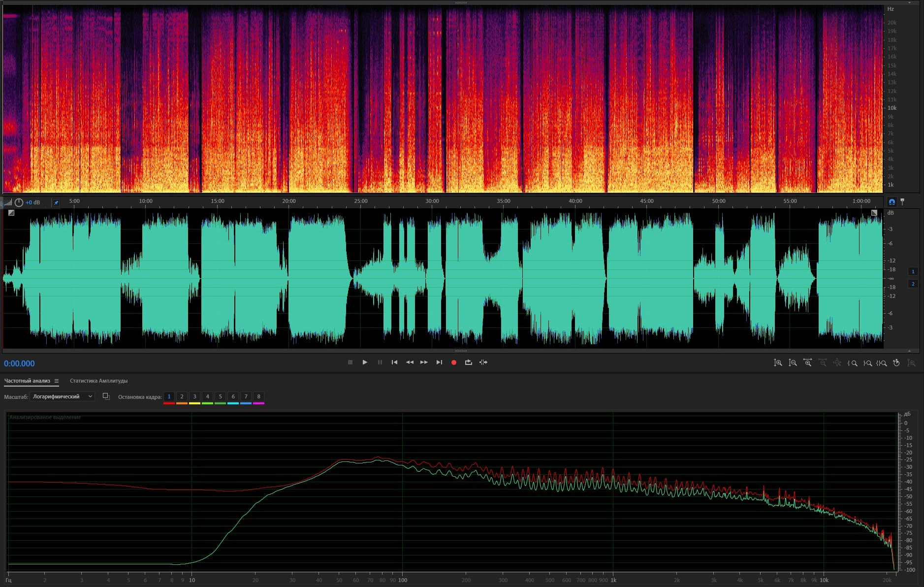The image size is (924, 587).
Task: Click the 30:00 mark on timeline ruler
Action: coord(432,201)
